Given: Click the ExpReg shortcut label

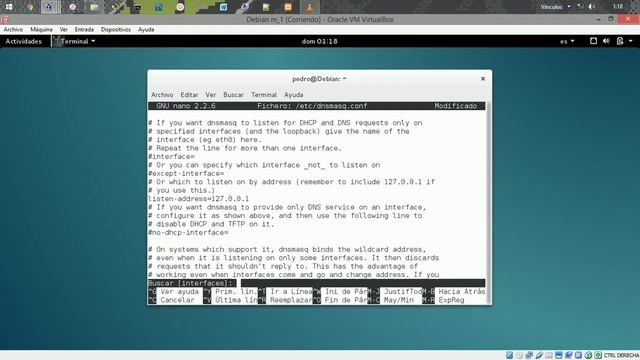Looking at the screenshot, I should [451, 300].
